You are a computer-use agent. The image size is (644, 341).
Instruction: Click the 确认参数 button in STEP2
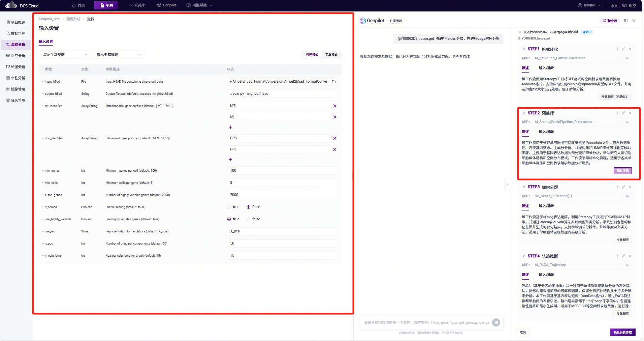point(622,171)
